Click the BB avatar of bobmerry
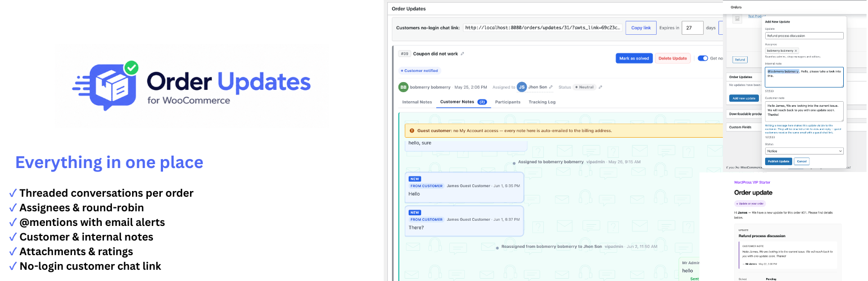Viewport: 868px width, 281px height. coord(403,87)
